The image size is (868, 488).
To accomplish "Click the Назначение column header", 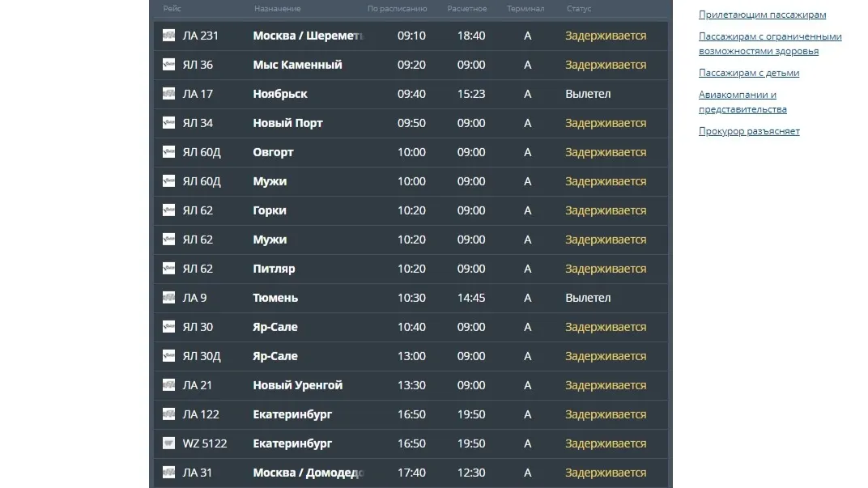I will tap(277, 9).
